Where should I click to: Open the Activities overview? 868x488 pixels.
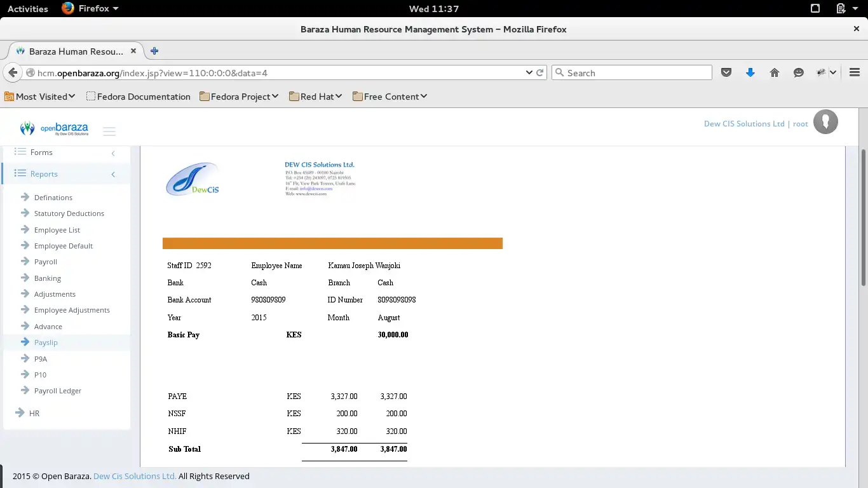[27, 8]
